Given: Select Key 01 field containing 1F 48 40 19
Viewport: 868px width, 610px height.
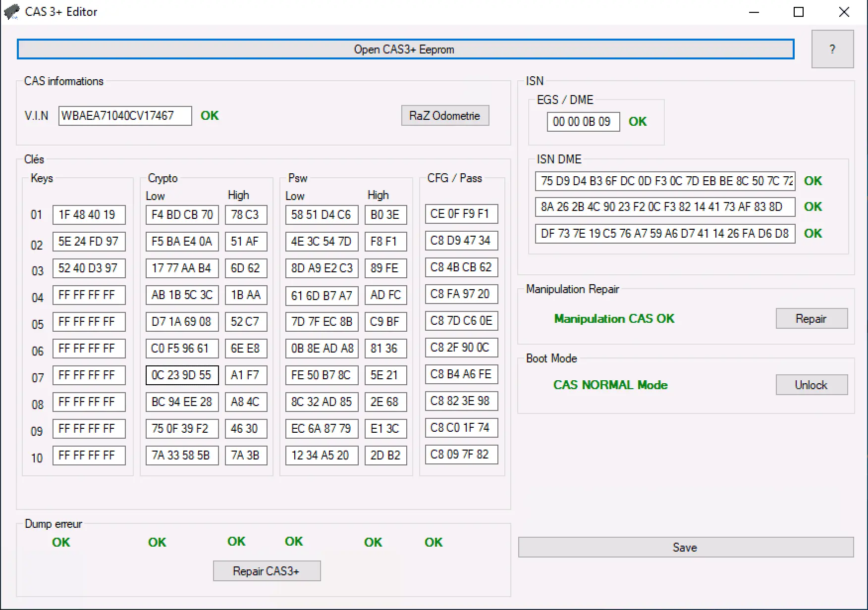Looking at the screenshot, I should [x=89, y=215].
